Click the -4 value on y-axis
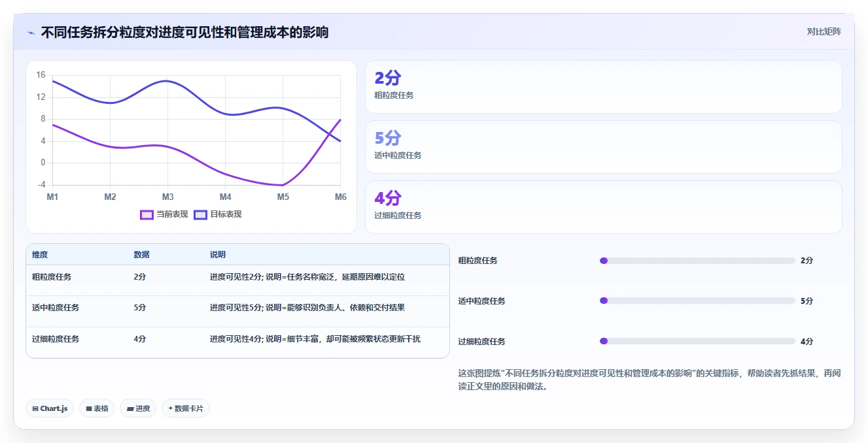 [x=42, y=185]
